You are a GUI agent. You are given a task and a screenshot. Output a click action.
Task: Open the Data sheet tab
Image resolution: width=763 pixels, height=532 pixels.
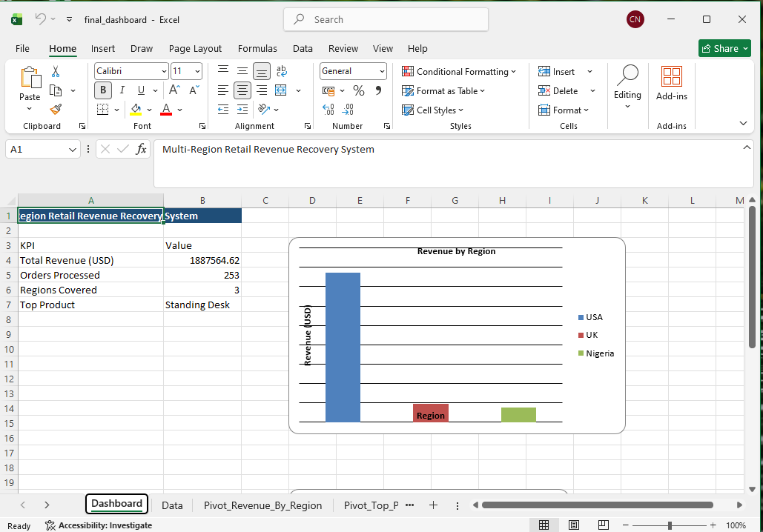pos(172,505)
